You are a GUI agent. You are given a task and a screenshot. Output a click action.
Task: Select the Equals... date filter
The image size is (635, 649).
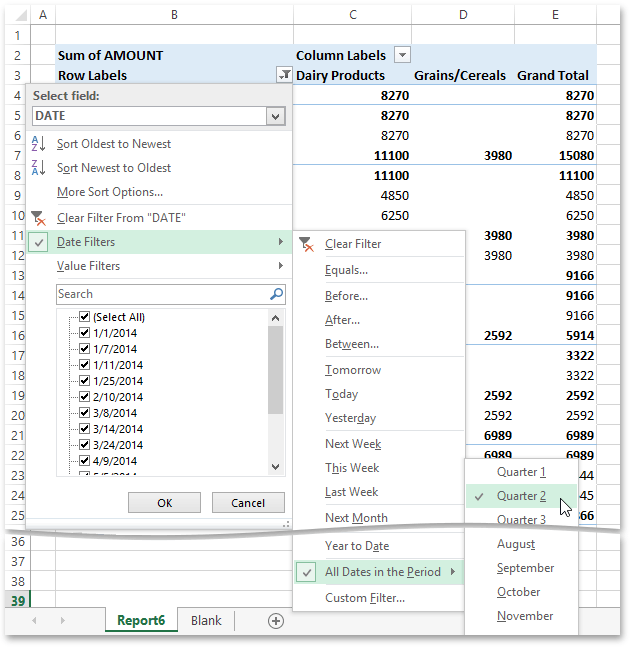coord(346,270)
